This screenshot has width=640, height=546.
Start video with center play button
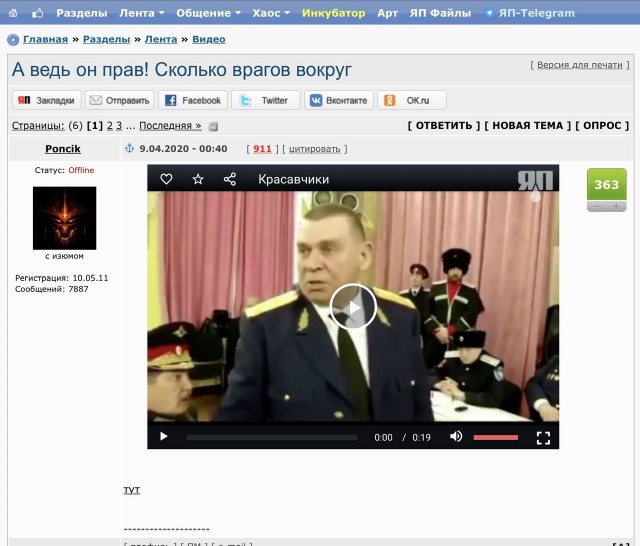[x=353, y=307]
